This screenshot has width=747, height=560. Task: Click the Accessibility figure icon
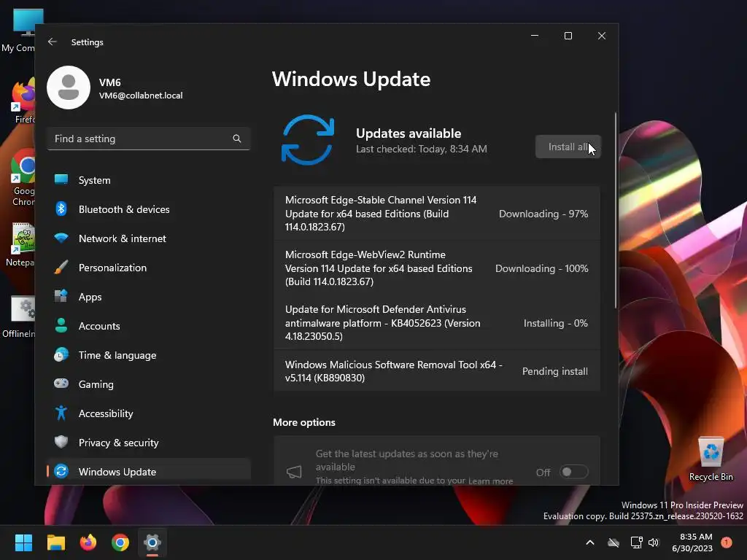[61, 413]
